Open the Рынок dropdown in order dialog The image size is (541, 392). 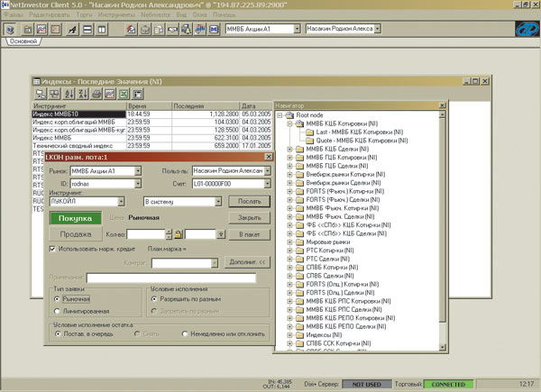(138, 171)
